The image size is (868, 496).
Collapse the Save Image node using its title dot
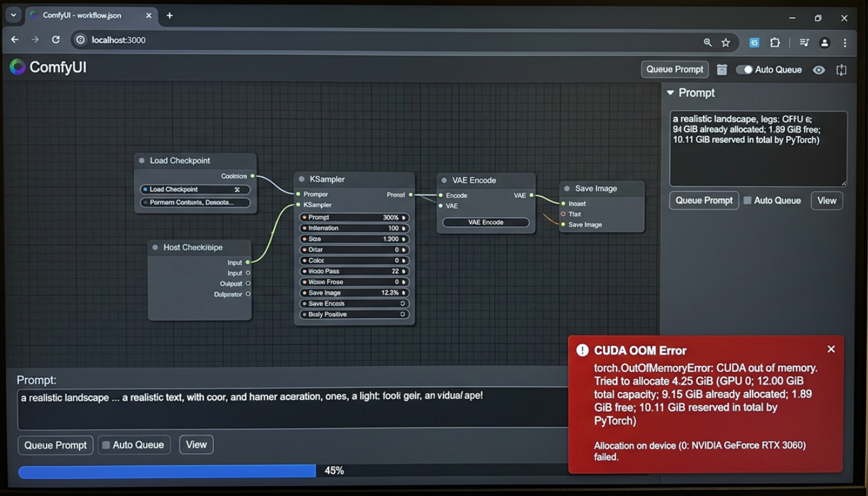pos(567,188)
